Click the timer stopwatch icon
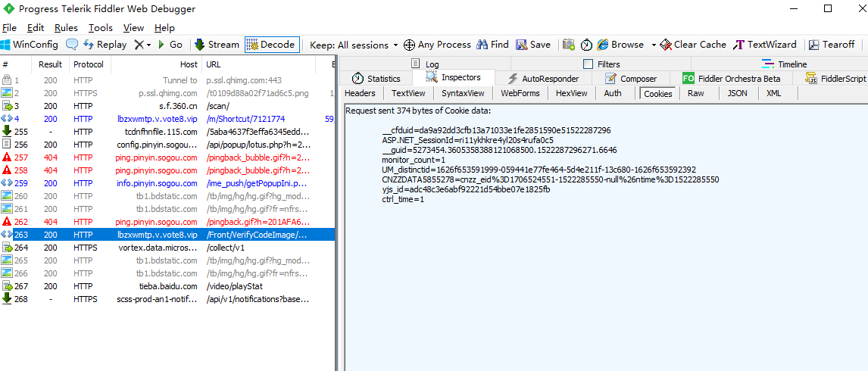Screen dimensions: 868x371 (586, 45)
